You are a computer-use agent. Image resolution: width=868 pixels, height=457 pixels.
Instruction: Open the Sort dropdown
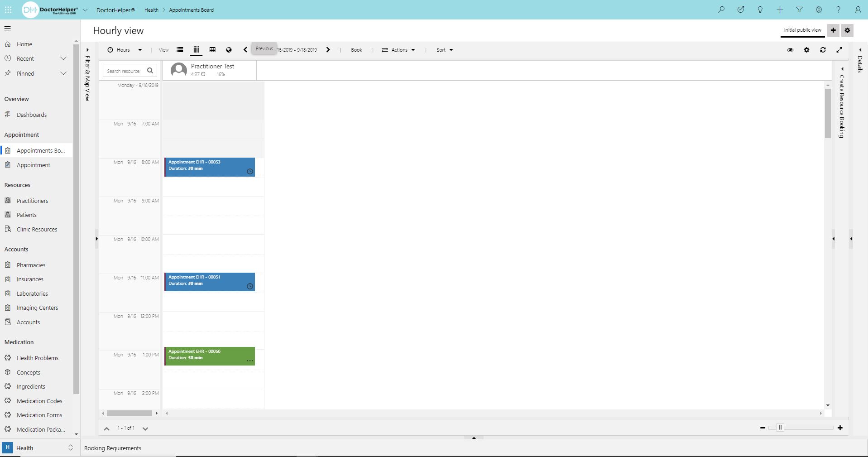point(444,50)
